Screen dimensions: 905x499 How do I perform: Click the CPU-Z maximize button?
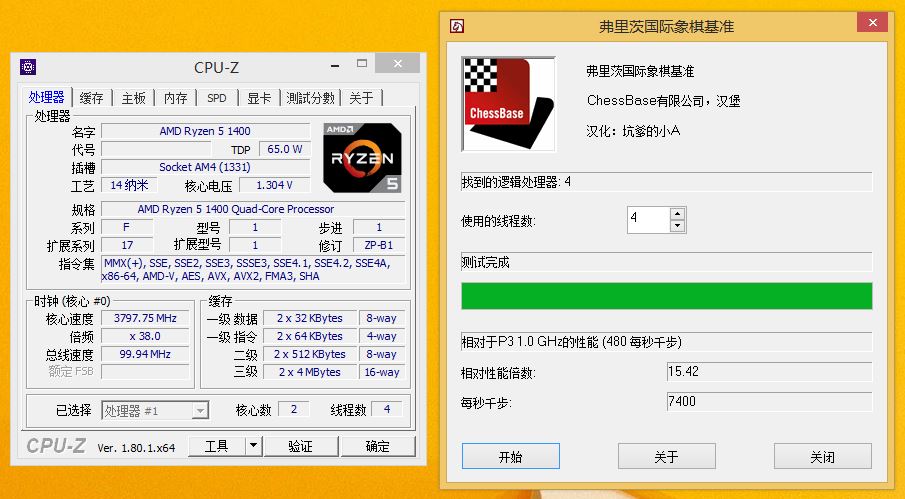pyautogui.click(x=362, y=63)
